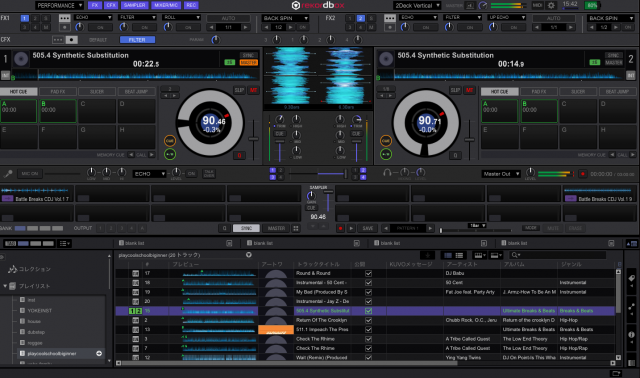Toggle MASTER on deck 2
The image size is (640, 378).
tap(613, 62)
